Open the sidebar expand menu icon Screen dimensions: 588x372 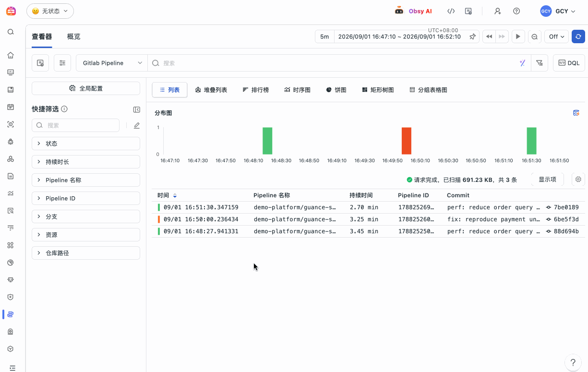[x=12, y=368]
